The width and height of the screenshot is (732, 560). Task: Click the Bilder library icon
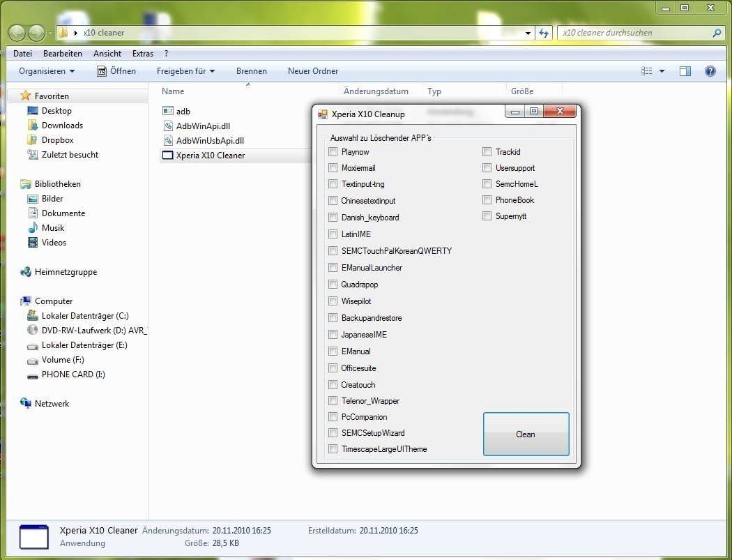coord(33,199)
